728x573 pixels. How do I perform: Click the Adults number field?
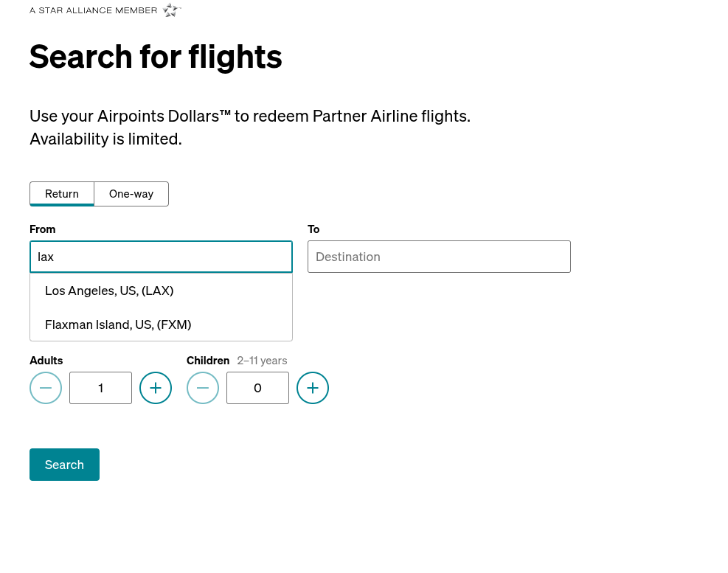point(101,388)
